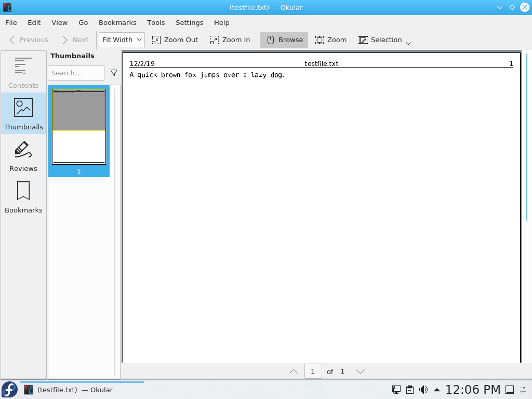This screenshot has height=399, width=532.
Task: Click the Zoom In toolbar button
Action: coord(230,40)
